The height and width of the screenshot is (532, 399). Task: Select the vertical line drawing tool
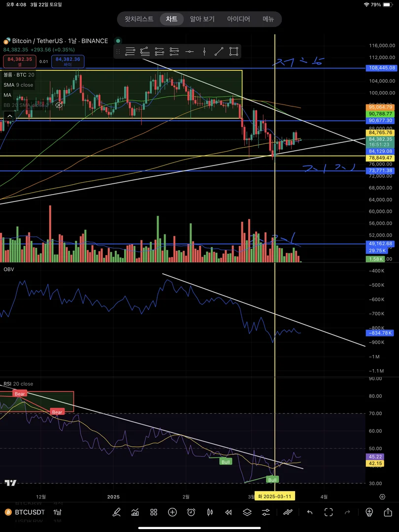click(x=204, y=52)
